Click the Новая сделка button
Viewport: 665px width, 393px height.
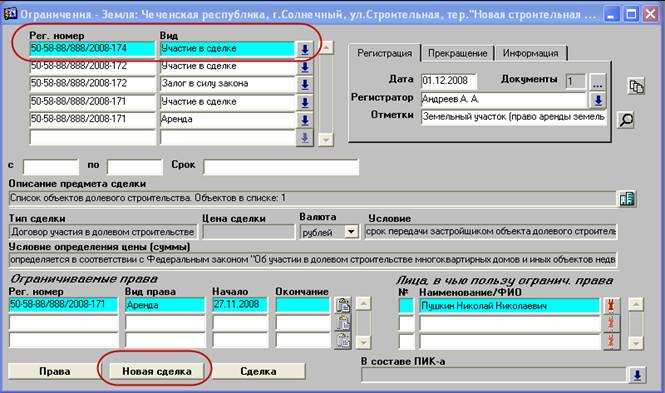coord(156,371)
